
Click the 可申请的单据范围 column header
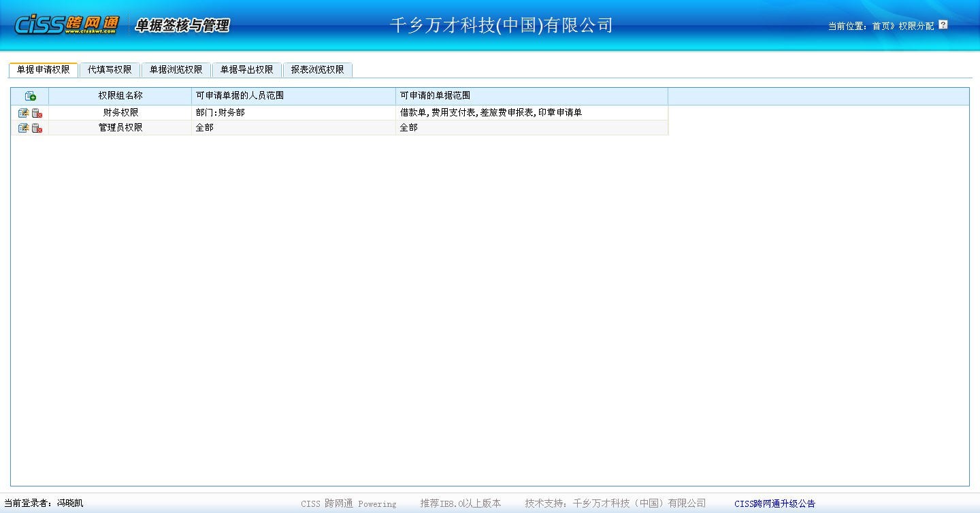(x=435, y=96)
